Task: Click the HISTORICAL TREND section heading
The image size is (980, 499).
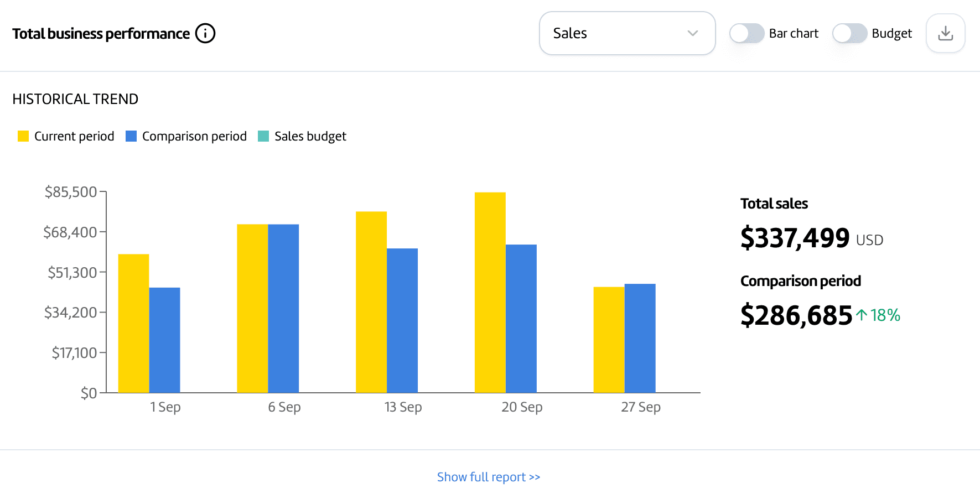Action: click(x=75, y=99)
